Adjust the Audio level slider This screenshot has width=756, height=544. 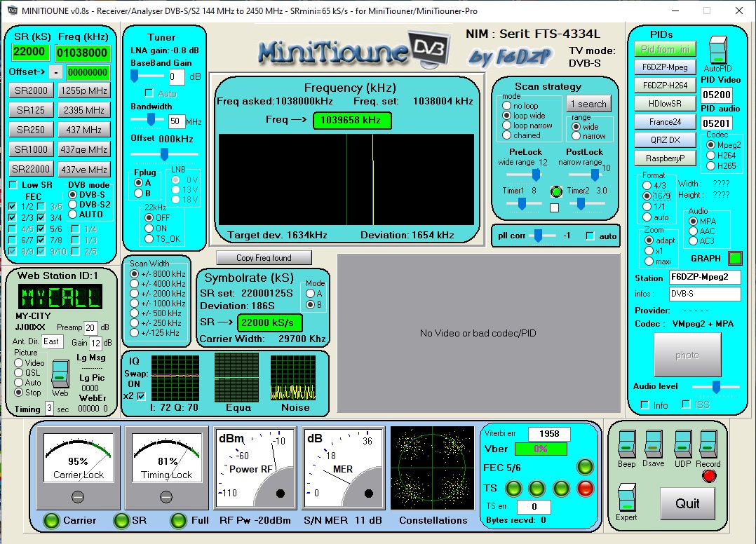(x=717, y=386)
